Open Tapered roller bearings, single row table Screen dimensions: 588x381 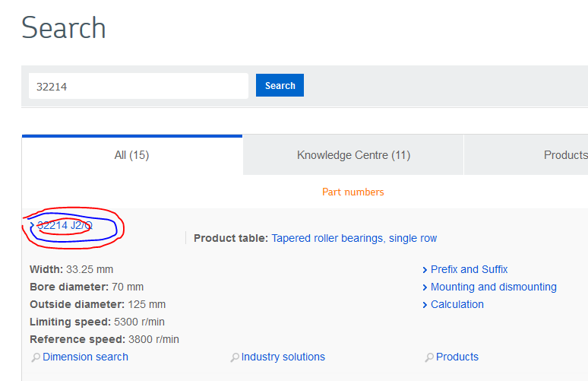354,239
